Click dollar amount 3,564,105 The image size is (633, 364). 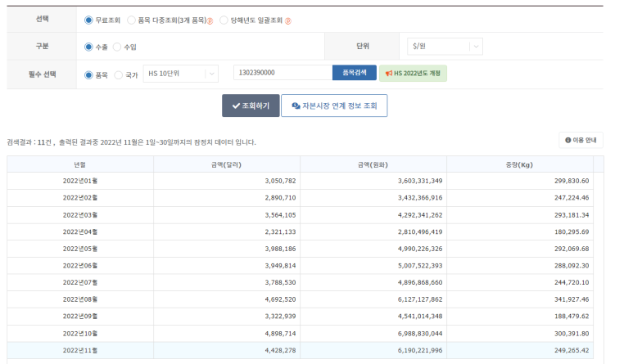(280, 215)
